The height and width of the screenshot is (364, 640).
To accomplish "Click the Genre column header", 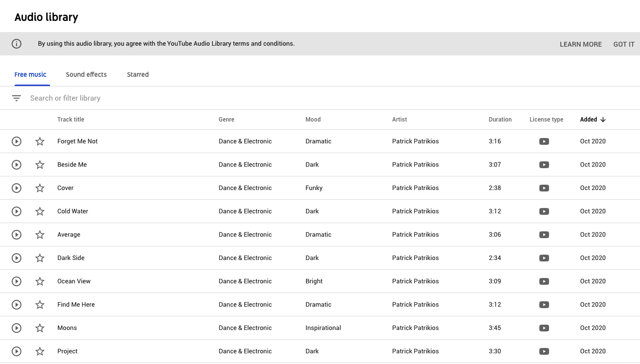I will 227,120.
